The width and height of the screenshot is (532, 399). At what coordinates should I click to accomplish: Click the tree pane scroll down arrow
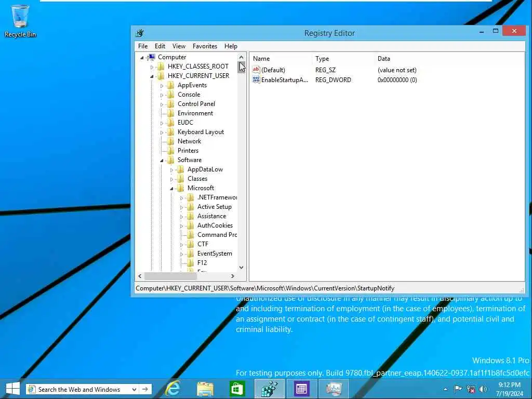[241, 268]
